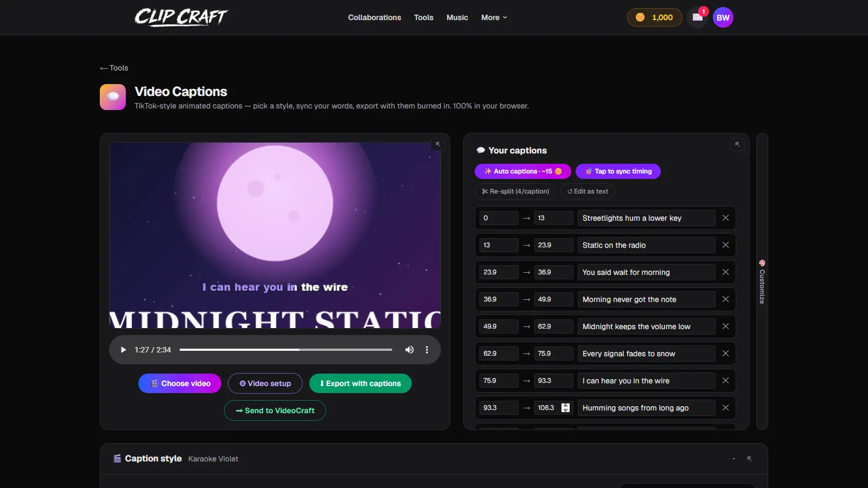
Task: Click the 'Karaoke Violet' style name
Action: [x=213, y=459]
